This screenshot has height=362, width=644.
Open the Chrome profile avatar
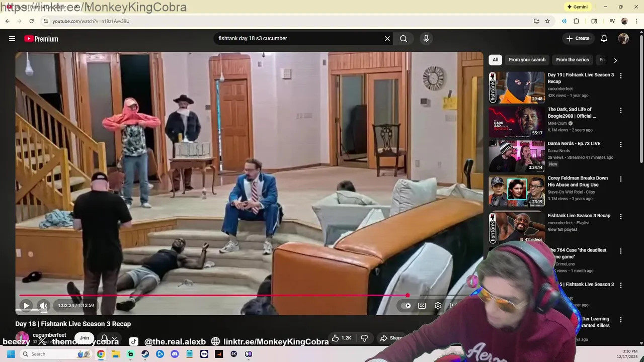click(624, 21)
